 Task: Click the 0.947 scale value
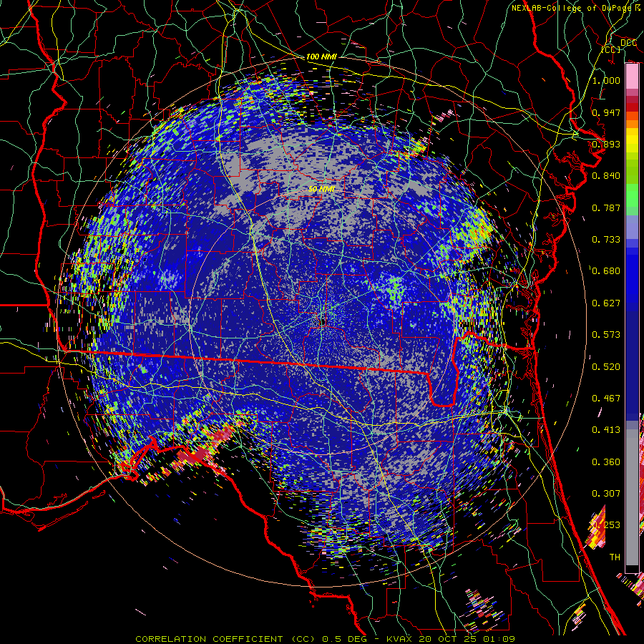606,112
